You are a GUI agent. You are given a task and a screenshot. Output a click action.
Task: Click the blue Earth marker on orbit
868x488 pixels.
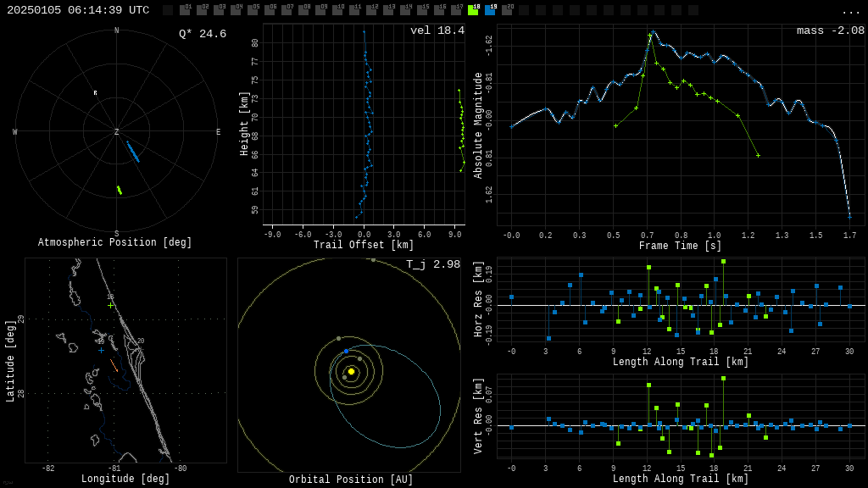click(x=346, y=351)
